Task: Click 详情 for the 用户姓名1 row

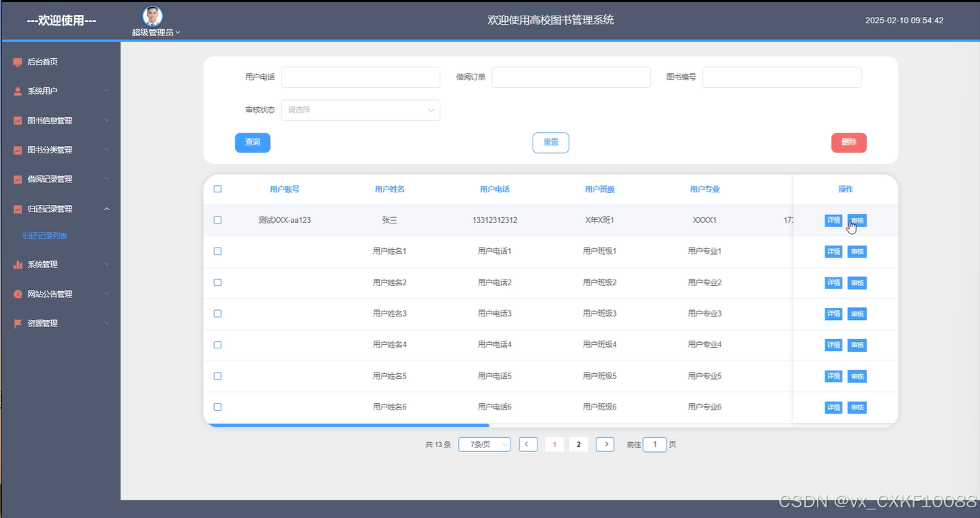Action: [x=833, y=252]
